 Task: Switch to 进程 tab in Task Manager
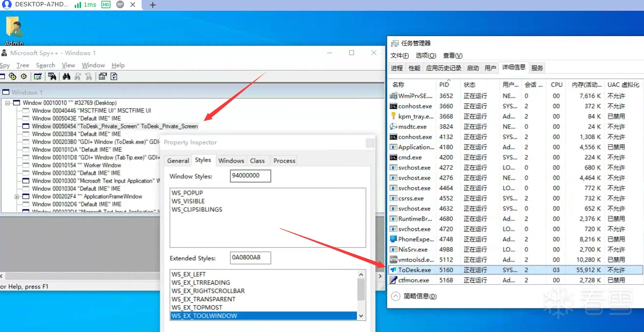397,68
